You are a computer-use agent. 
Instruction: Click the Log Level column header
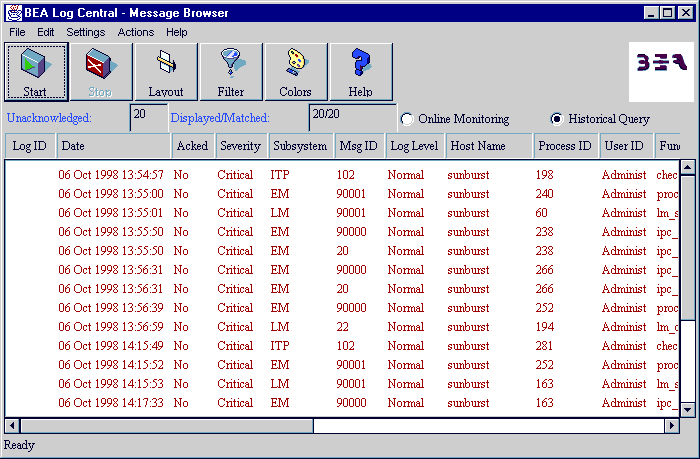(x=415, y=146)
